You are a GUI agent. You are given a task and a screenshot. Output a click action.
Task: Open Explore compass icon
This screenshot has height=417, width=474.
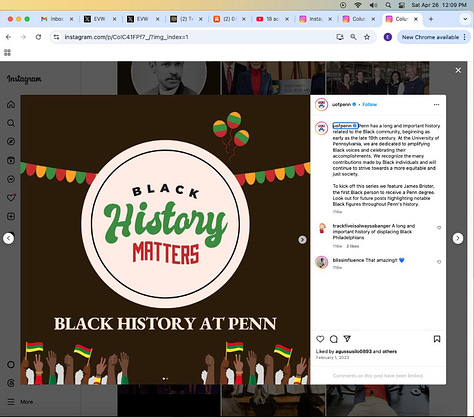tap(11, 142)
